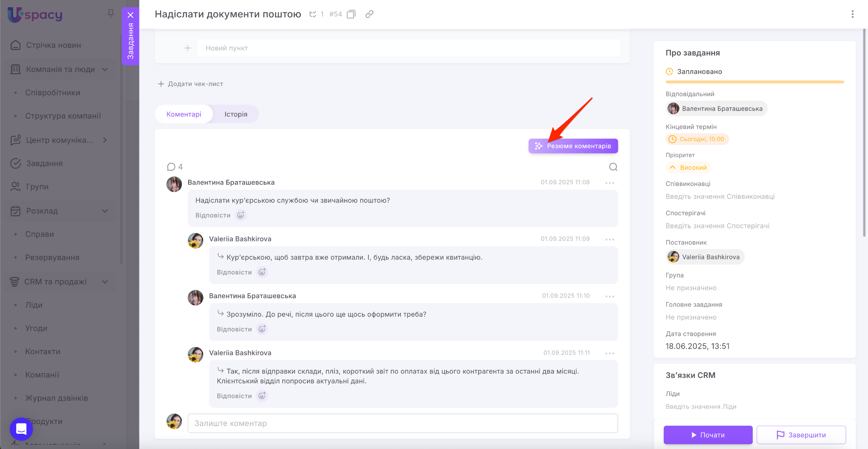Open the support chat widget

click(21, 429)
